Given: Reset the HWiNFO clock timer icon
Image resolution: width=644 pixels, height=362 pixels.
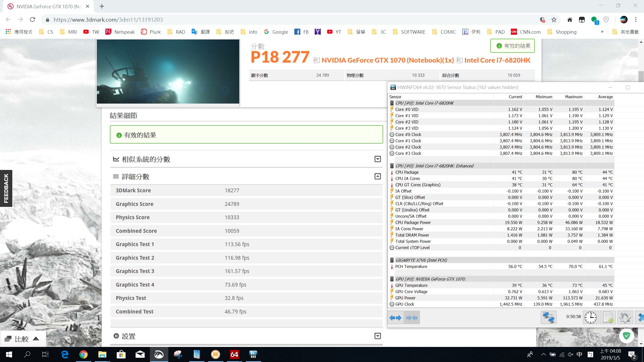Looking at the screenshot, I should click(x=590, y=317).
